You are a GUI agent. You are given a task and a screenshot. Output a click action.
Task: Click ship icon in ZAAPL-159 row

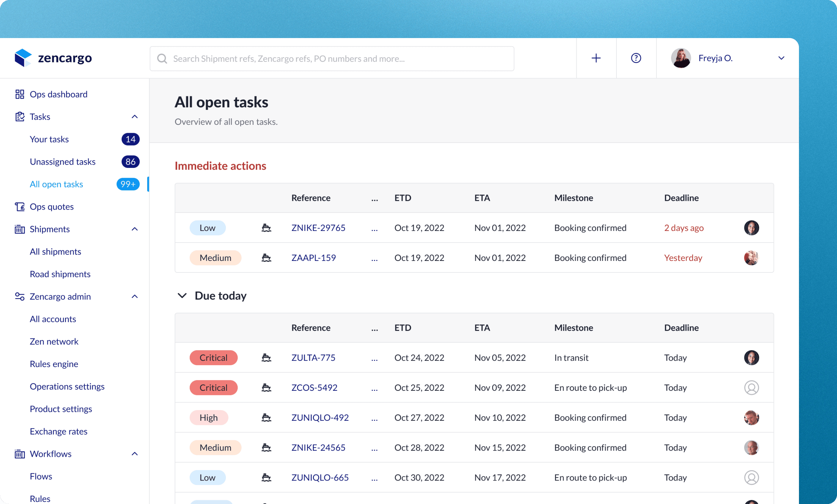(x=266, y=258)
